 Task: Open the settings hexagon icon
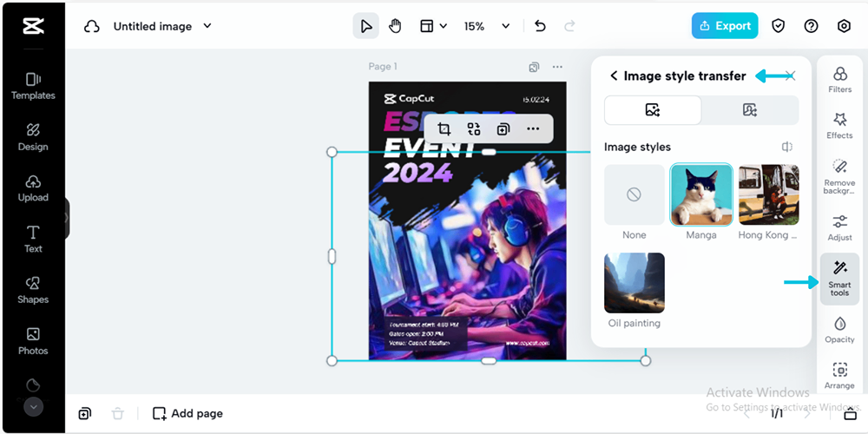pos(844,26)
